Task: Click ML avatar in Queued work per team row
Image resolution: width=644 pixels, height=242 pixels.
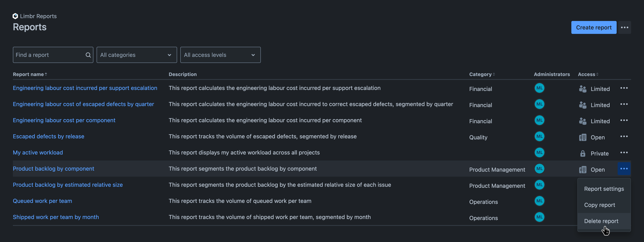Action: (x=539, y=201)
